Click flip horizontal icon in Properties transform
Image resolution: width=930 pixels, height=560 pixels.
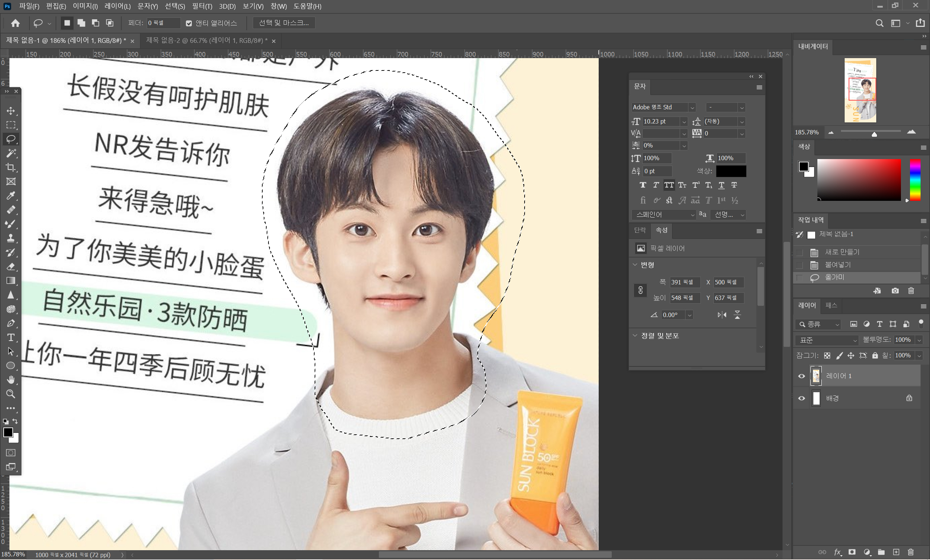[721, 315]
